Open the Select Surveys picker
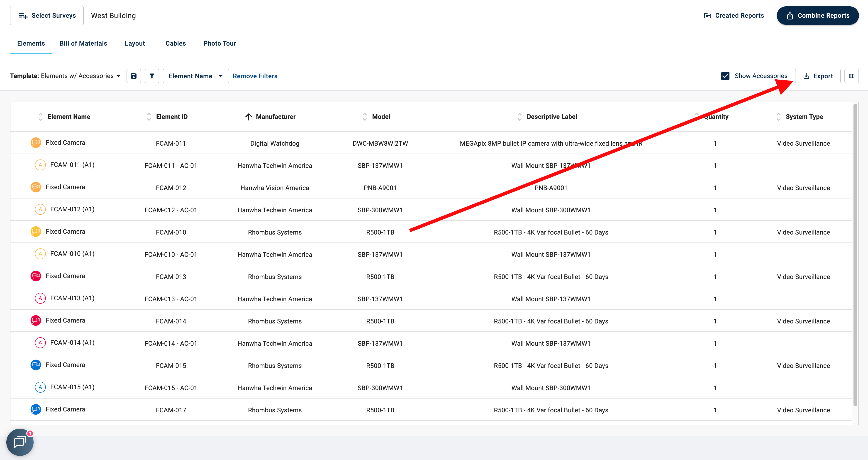Image resolution: width=868 pixels, height=460 pixels. 47,15
